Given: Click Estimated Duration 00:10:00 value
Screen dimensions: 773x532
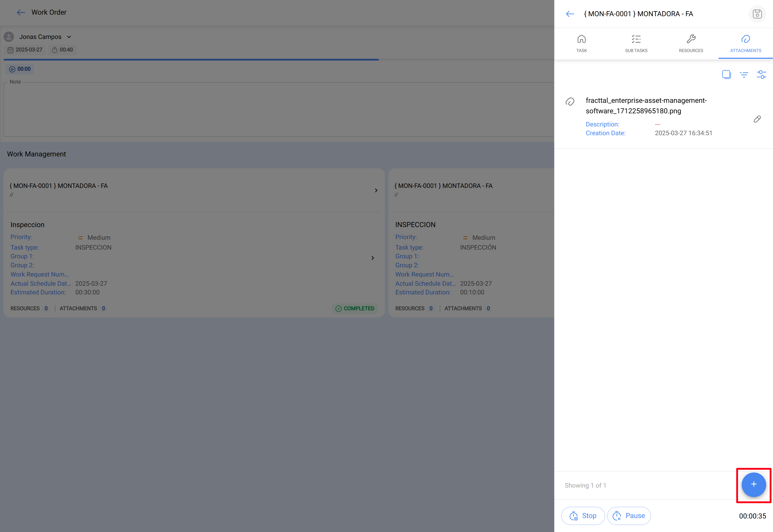Looking at the screenshot, I should click(x=472, y=292).
